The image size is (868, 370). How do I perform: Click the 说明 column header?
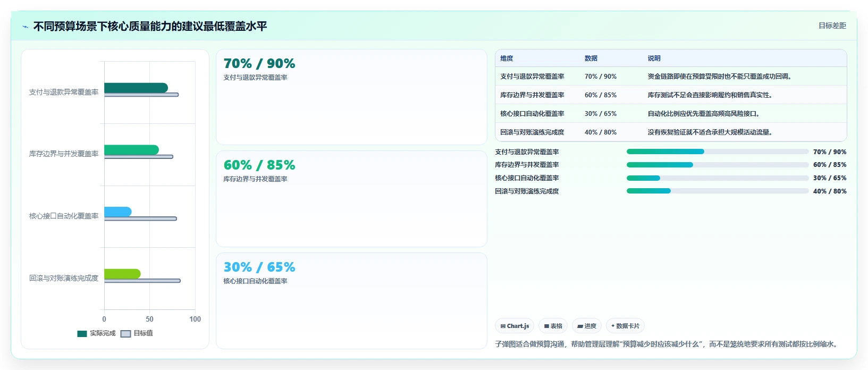click(x=654, y=58)
